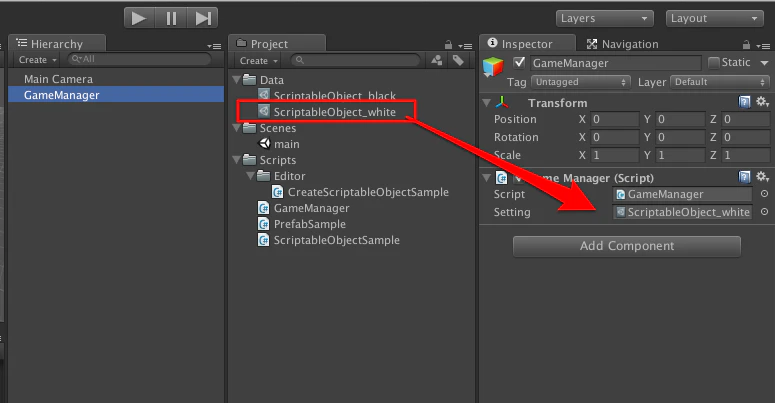This screenshot has height=403, width=775.
Task: Open the Layout dropdown
Action: coord(715,19)
